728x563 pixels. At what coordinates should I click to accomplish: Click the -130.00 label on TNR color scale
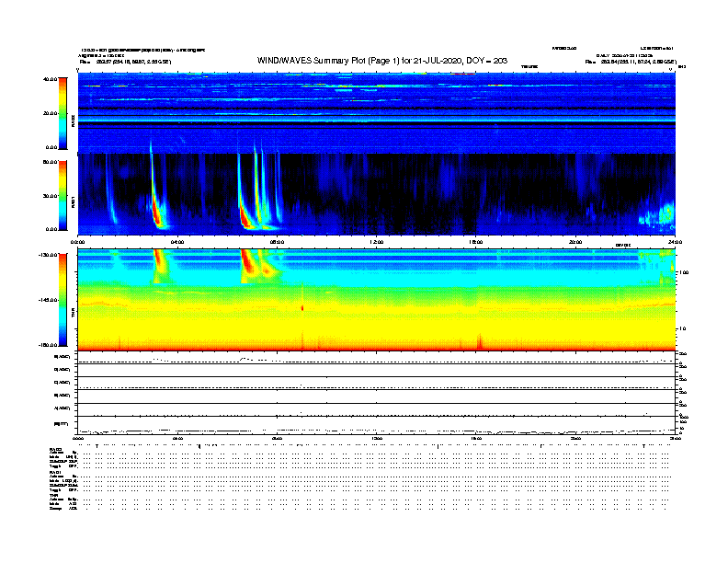(x=49, y=255)
